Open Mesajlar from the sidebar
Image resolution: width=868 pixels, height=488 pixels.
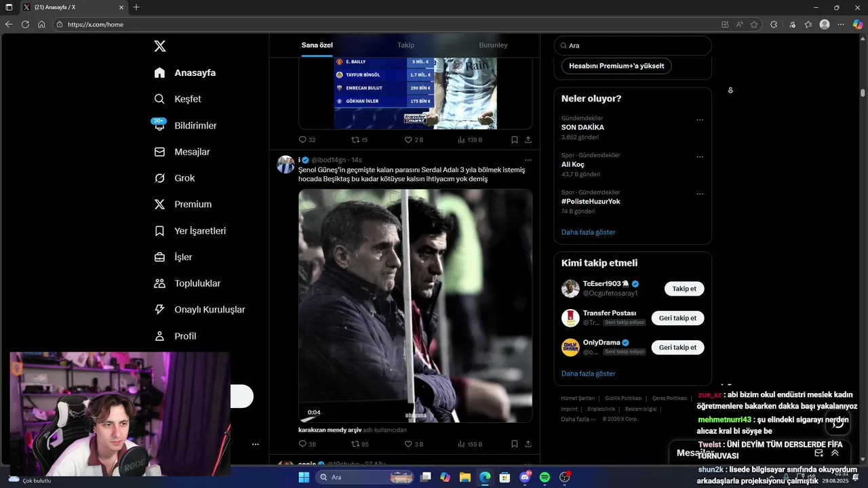tap(182, 152)
